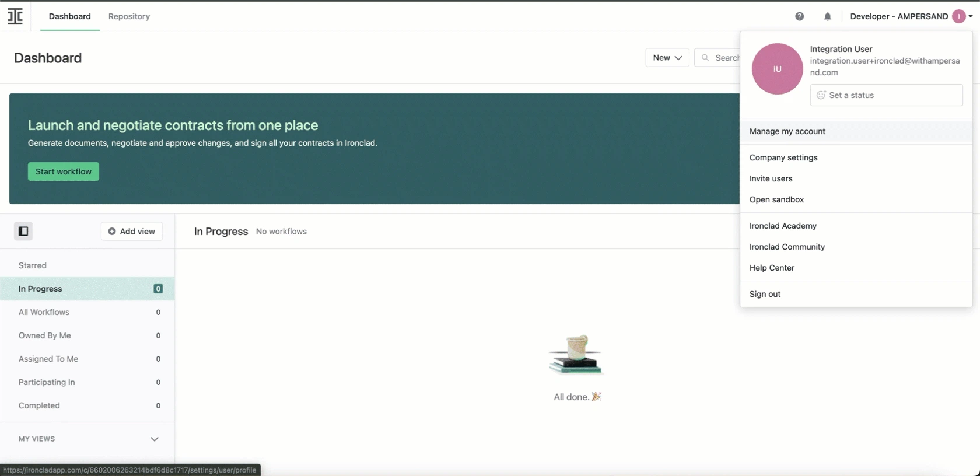980x476 pixels.
Task: Click the MY VIEWS heading label
Action: tap(37, 439)
